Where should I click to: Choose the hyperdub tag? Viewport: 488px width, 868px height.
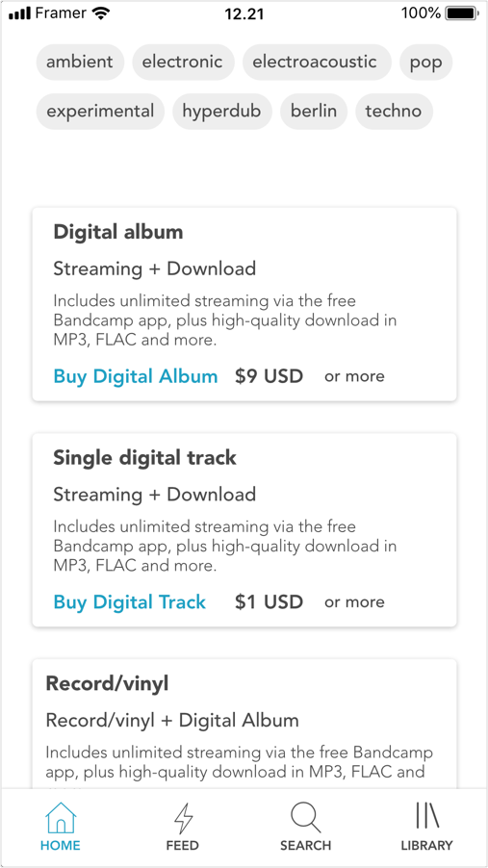tap(222, 112)
